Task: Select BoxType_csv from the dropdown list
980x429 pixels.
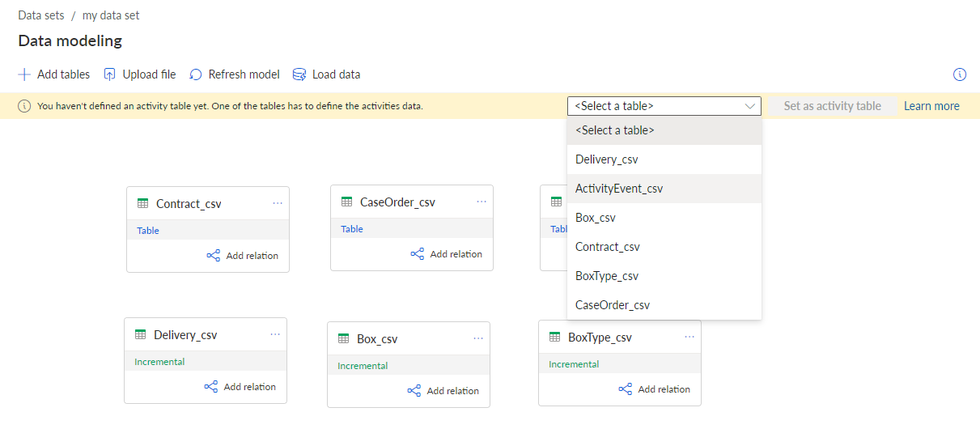Action: point(664,276)
